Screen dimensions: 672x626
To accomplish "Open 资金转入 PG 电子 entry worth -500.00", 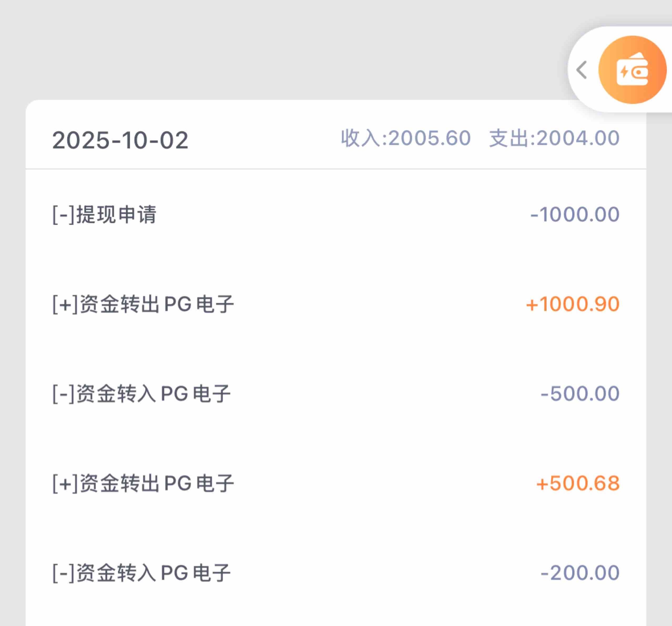I will pos(154,394).
